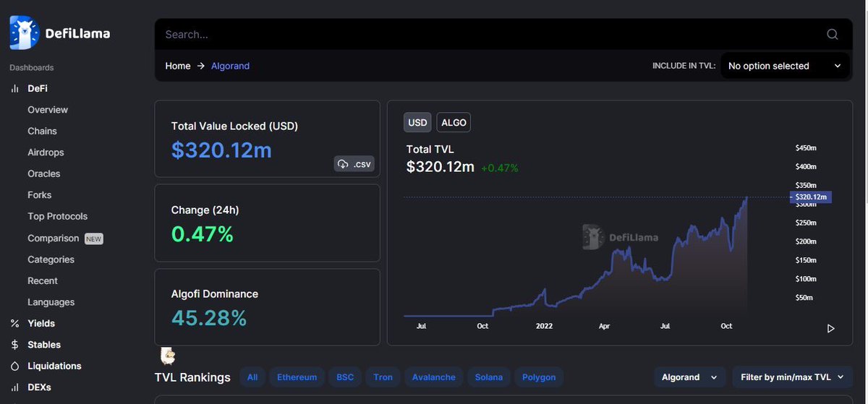Open the Languages page

click(51, 302)
